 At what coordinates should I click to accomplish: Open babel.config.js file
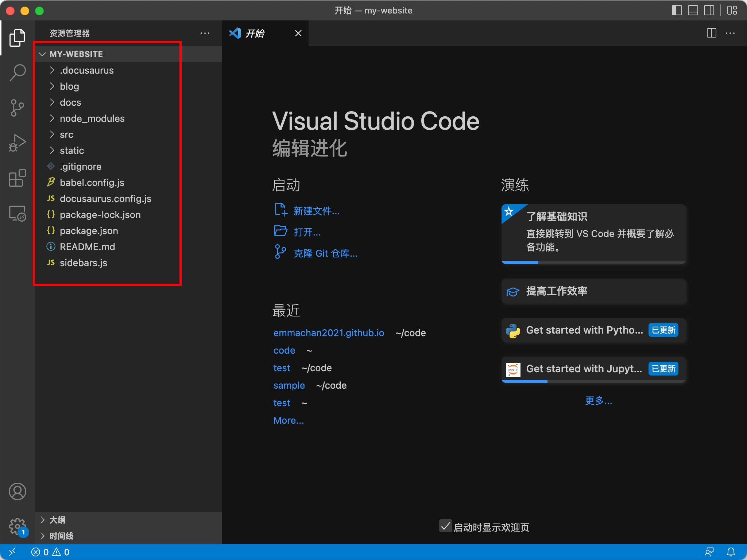click(128, 182)
